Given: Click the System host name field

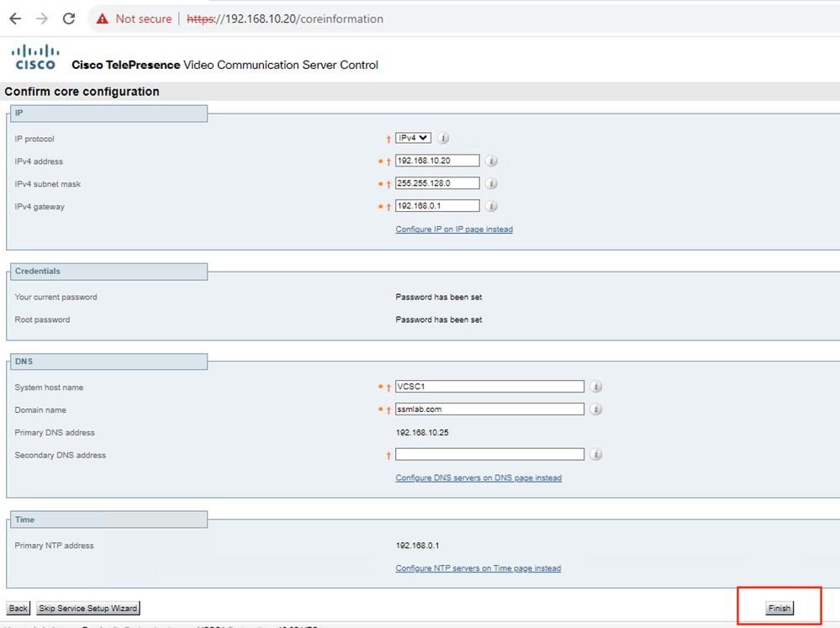Looking at the screenshot, I should point(489,387).
